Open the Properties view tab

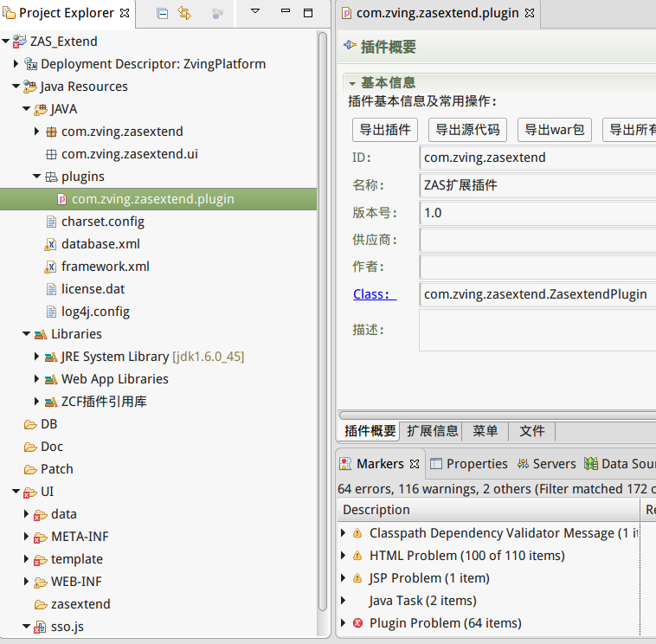[468, 464]
